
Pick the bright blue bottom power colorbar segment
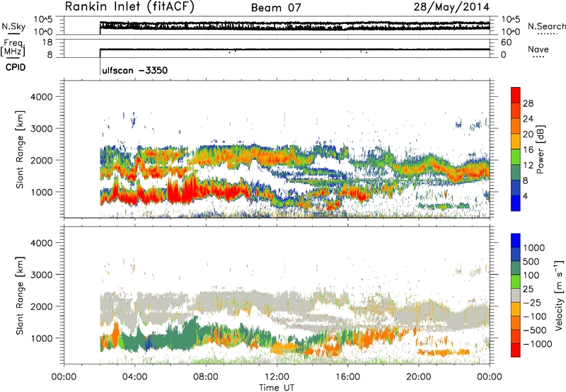pyautogui.click(x=516, y=203)
